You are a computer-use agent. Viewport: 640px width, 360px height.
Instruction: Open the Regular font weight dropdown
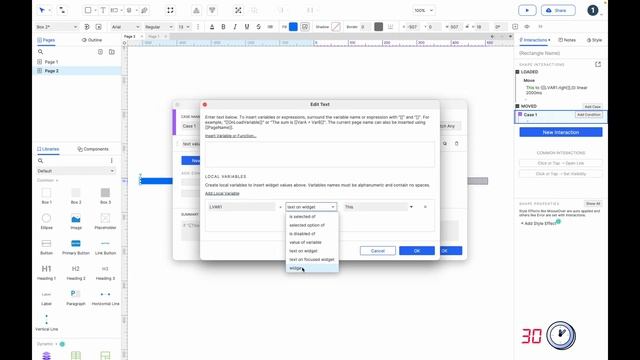pos(159,27)
